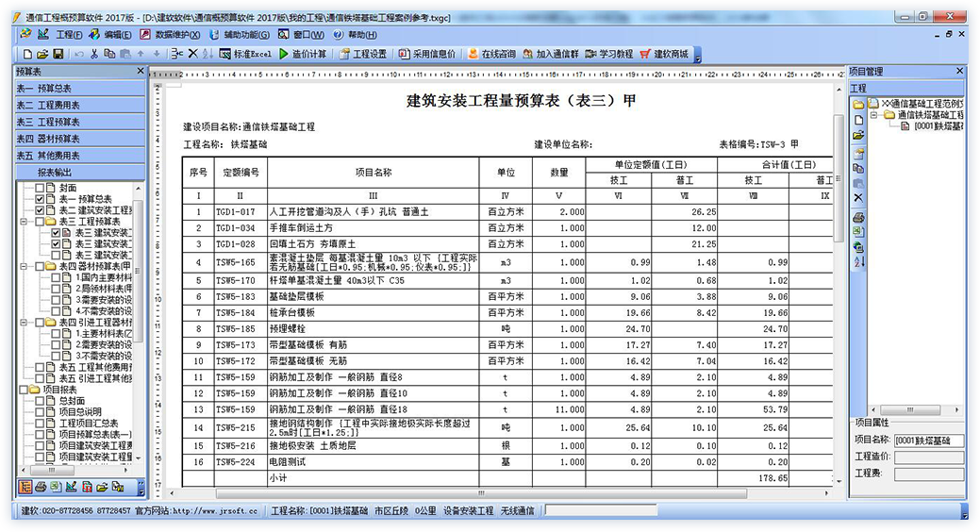Close the 项目管理 right panel

(960, 72)
